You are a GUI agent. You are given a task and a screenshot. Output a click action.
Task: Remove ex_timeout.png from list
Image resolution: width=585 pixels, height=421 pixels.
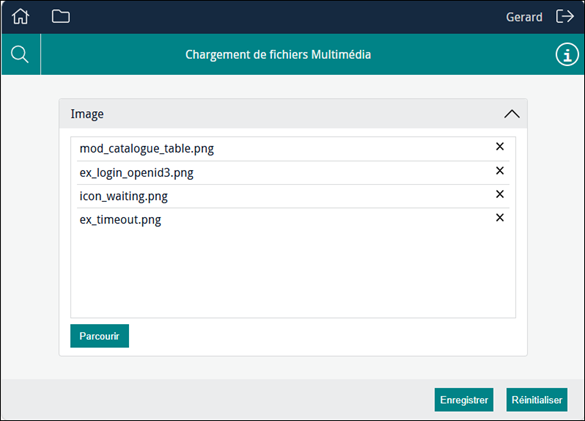tap(500, 218)
